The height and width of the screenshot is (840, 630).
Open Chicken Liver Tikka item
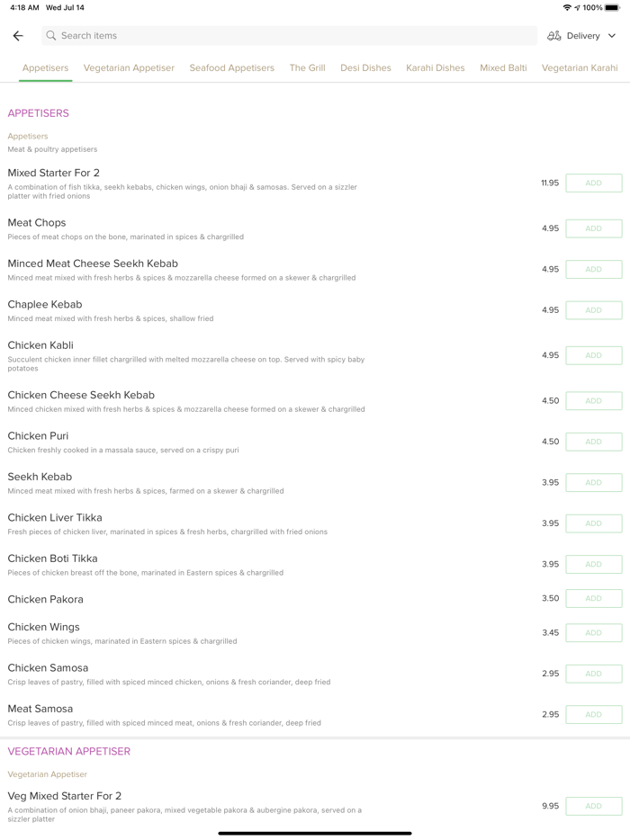55,518
